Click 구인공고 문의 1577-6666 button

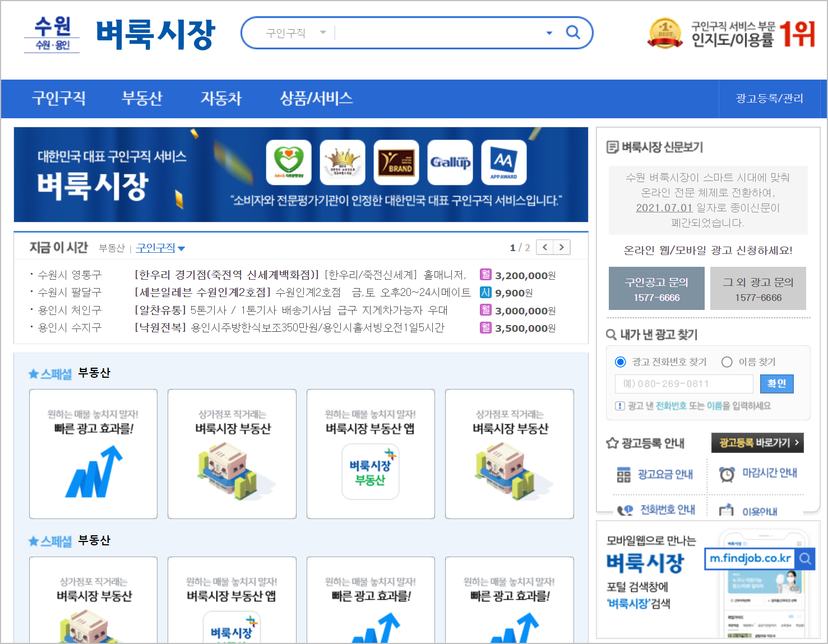click(656, 289)
